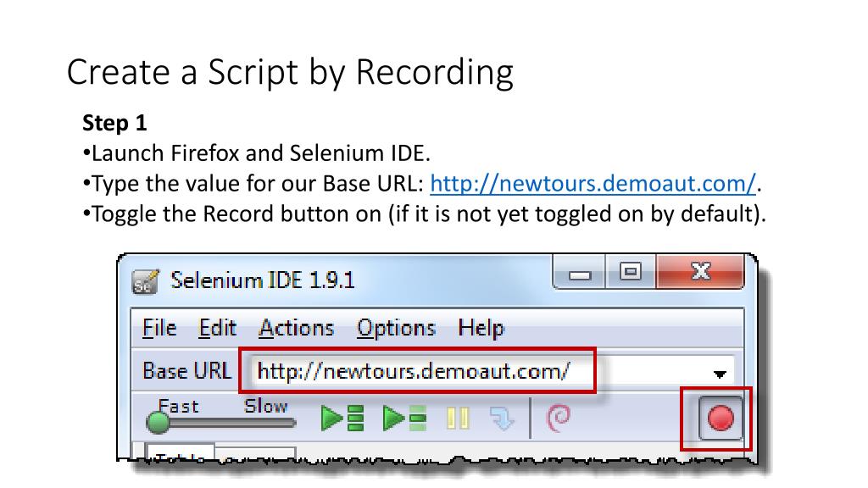868x488 pixels.
Task: Click the green speed slider knob
Action: [159, 423]
